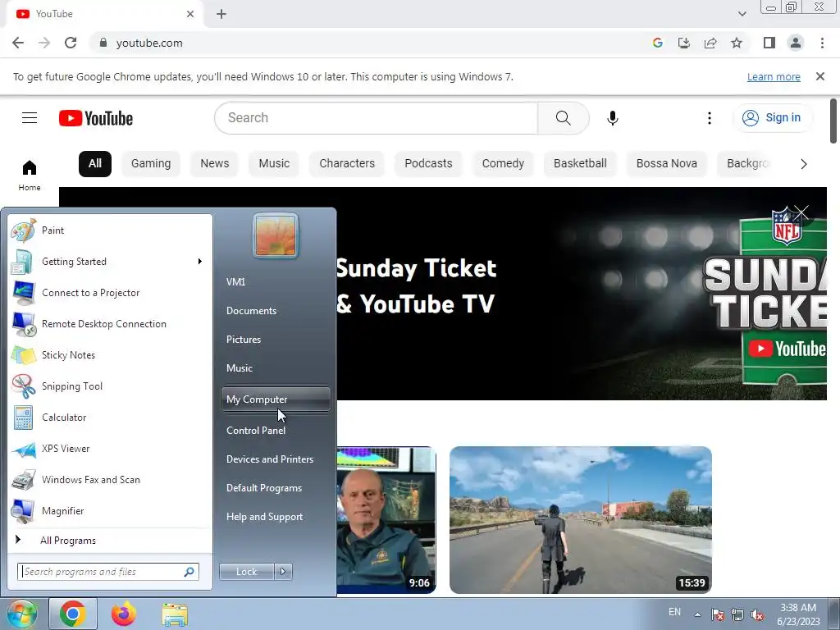Screen dimensions: 840x630
Task: Click the muted volume tray icon
Action: [757, 615]
